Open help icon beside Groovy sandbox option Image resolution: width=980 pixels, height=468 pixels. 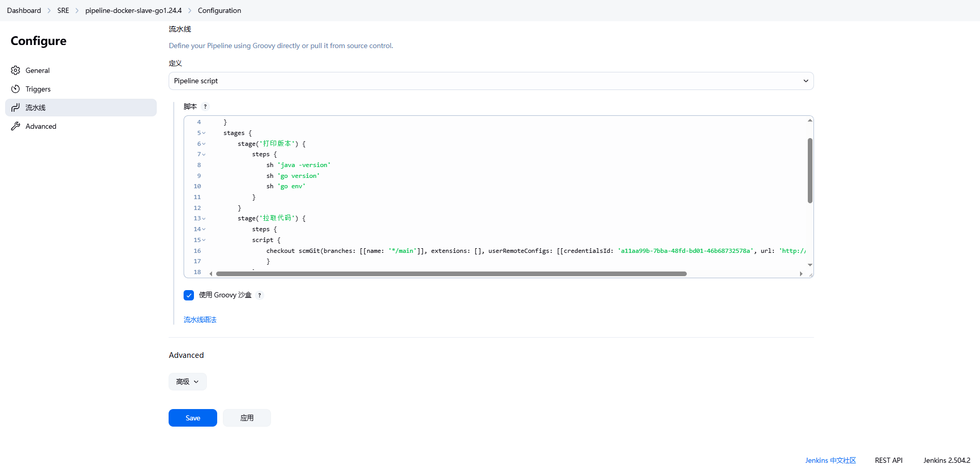click(x=260, y=295)
